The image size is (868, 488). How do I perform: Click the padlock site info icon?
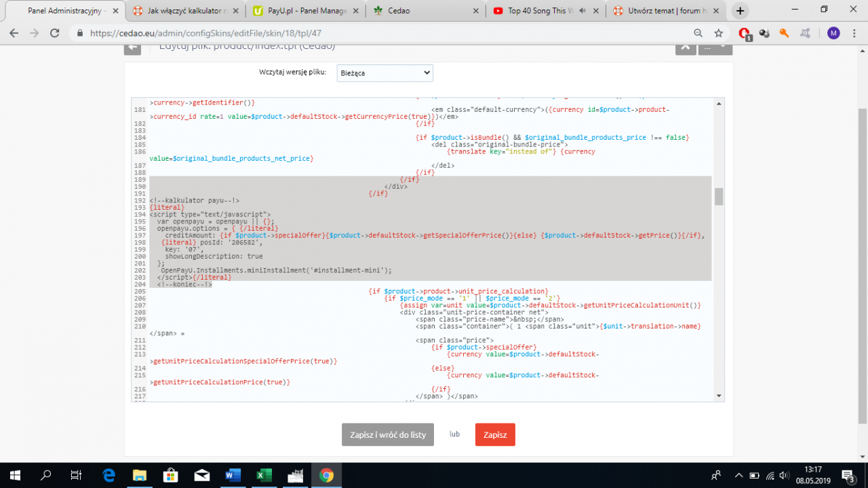(x=79, y=33)
